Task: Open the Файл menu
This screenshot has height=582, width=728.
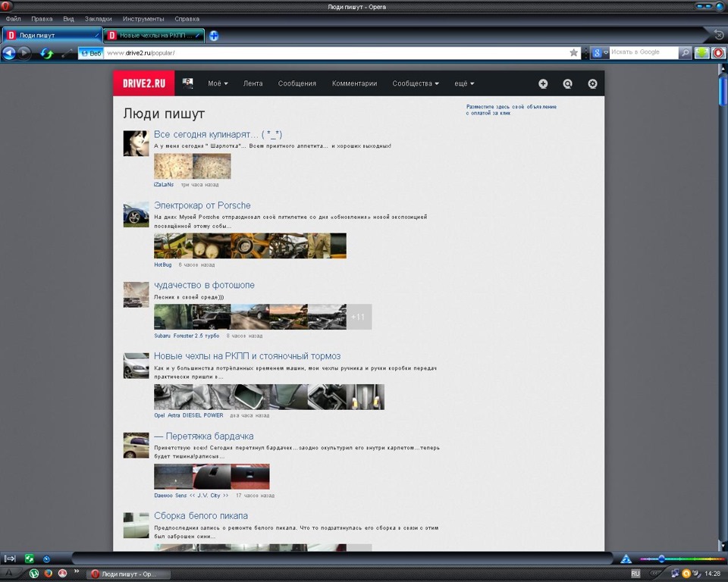Action: 13,19
